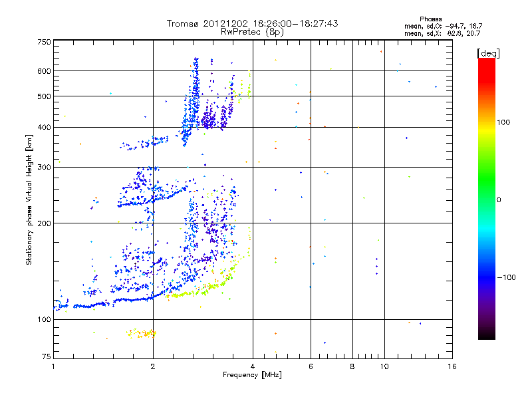Click the 'RwPretec (8p)' subtitle
Image resolution: width=532 pixels, height=399 pixels.
(x=252, y=32)
